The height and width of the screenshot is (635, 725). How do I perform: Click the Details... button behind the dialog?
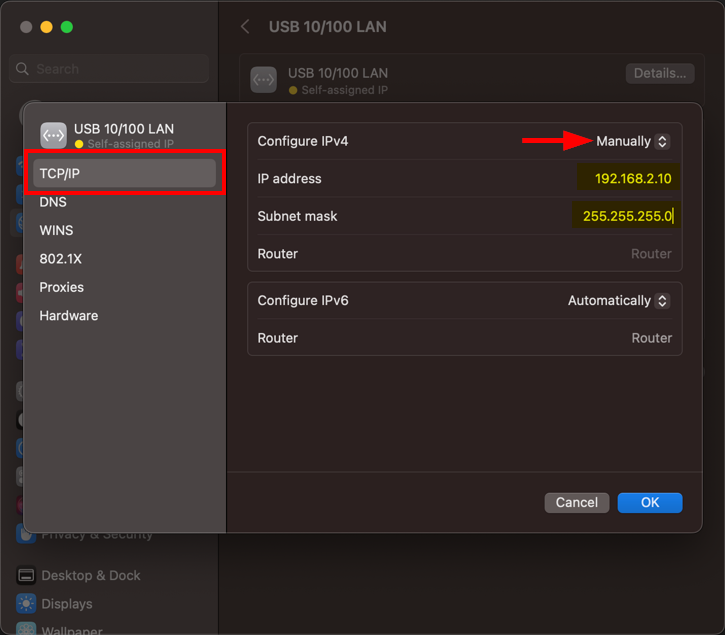click(660, 74)
